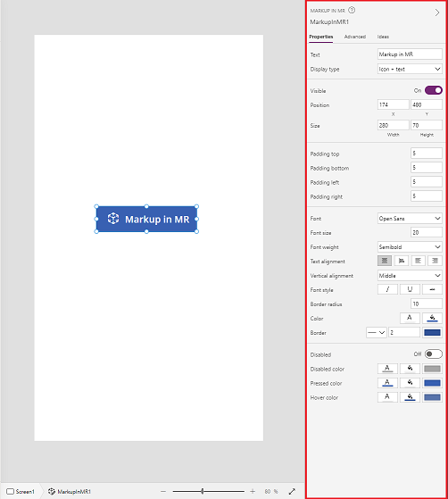
Task: Click the Screen1 breadcrumb
Action: (x=21, y=491)
